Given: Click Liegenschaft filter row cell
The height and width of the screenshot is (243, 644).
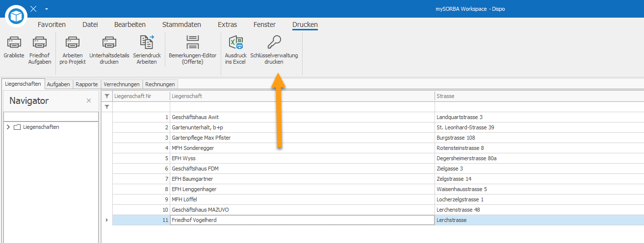Looking at the screenshot, I should (302, 107).
